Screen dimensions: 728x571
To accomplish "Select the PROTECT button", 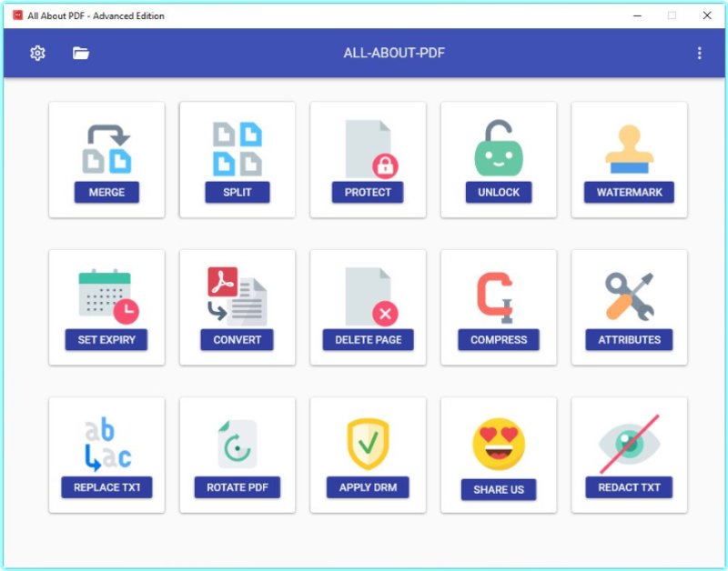I will (x=368, y=192).
